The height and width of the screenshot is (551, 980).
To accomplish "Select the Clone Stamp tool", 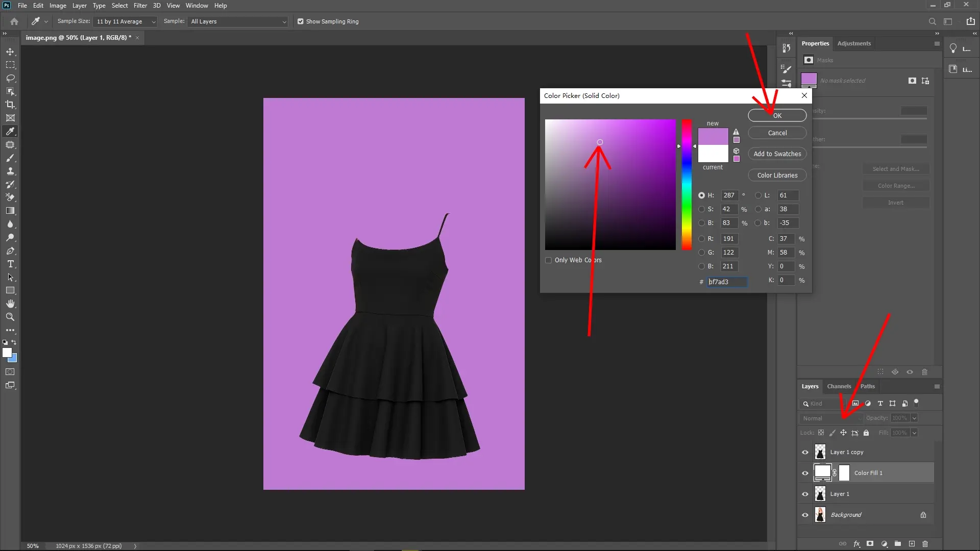I will tap(10, 171).
